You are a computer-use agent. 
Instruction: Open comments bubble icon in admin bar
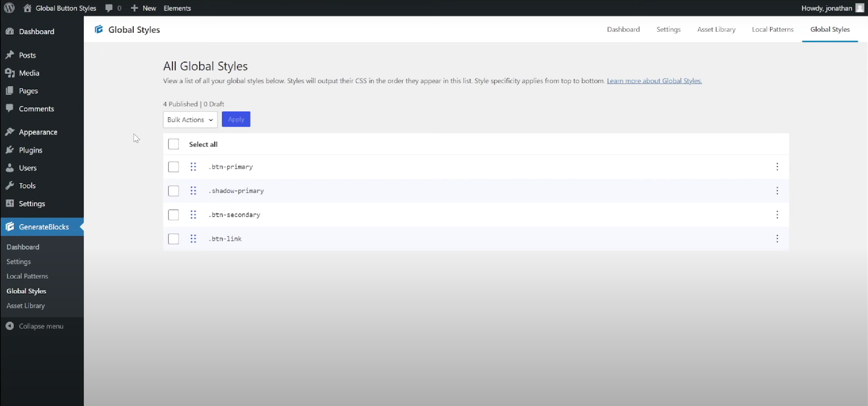109,8
